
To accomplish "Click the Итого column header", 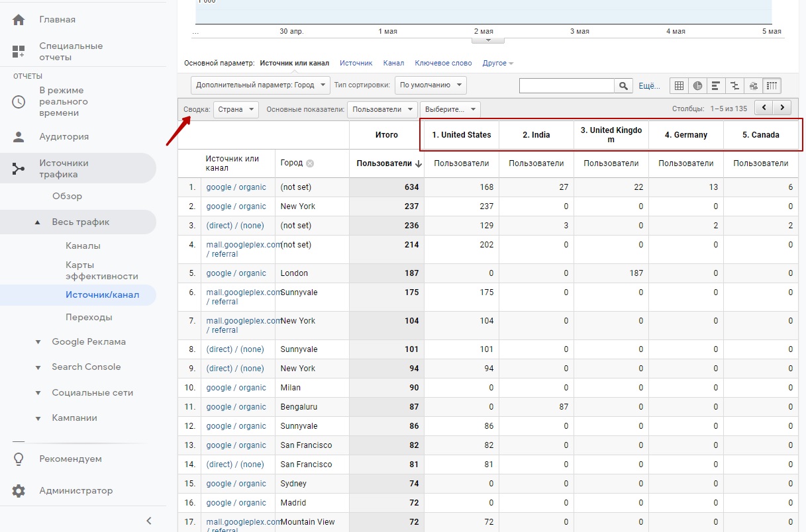I will pyautogui.click(x=387, y=135).
